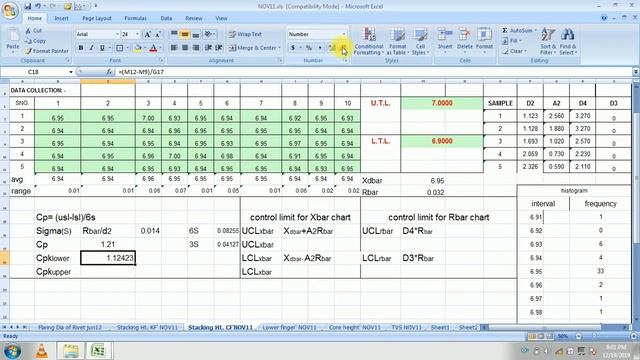Click the Increase Decimal icon
The height and width of the screenshot is (360, 640).
coord(332,48)
